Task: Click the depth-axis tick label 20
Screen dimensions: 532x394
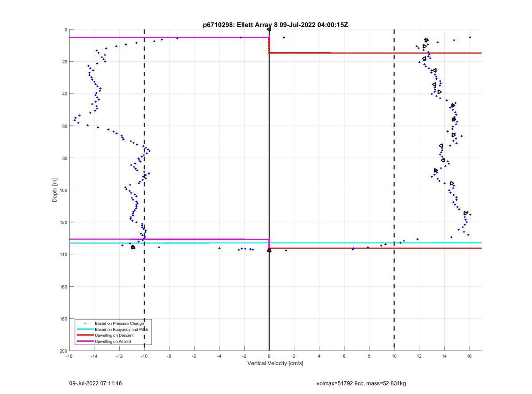Action: click(x=64, y=62)
